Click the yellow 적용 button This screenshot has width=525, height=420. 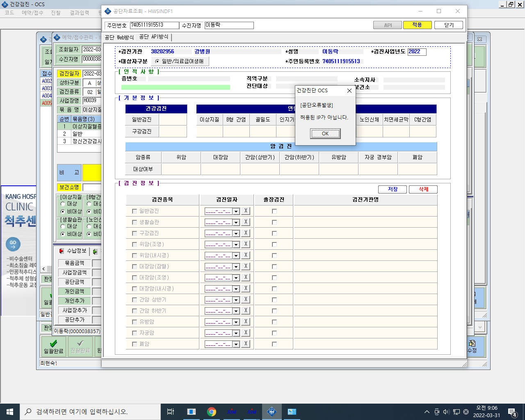(417, 25)
